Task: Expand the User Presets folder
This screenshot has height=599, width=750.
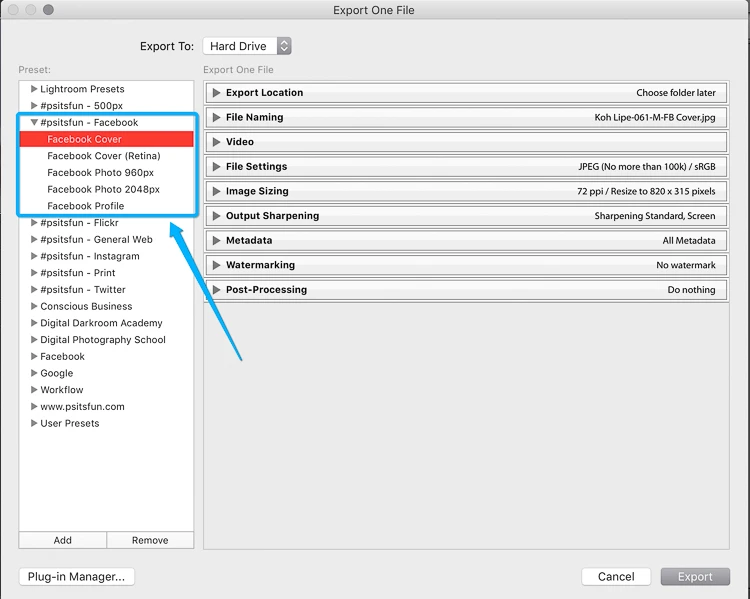Action: tap(33, 423)
